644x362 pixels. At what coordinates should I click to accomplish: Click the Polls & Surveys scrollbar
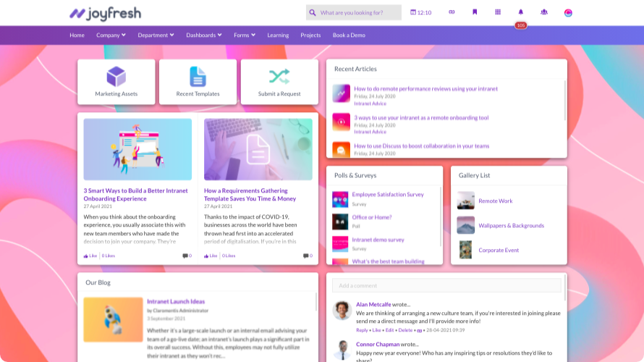(441, 216)
